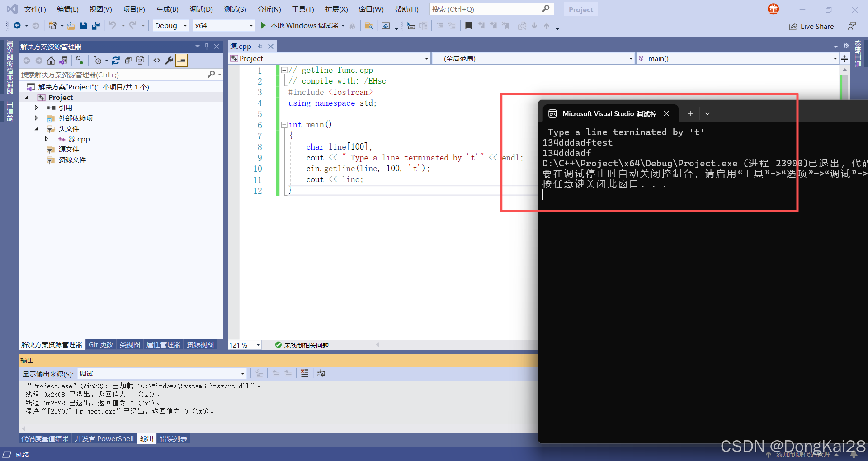Click switch views icon in Solution Explorer
The image size is (868, 461).
click(x=63, y=61)
